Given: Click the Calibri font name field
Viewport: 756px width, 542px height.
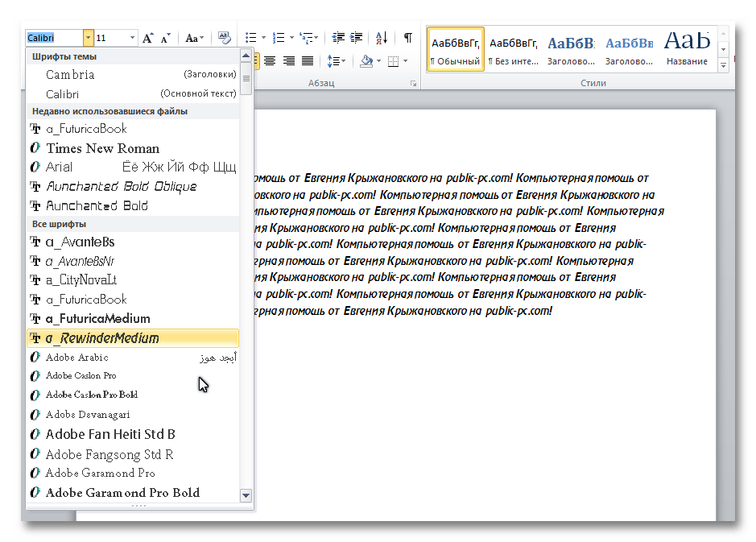Looking at the screenshot, I should [55, 38].
